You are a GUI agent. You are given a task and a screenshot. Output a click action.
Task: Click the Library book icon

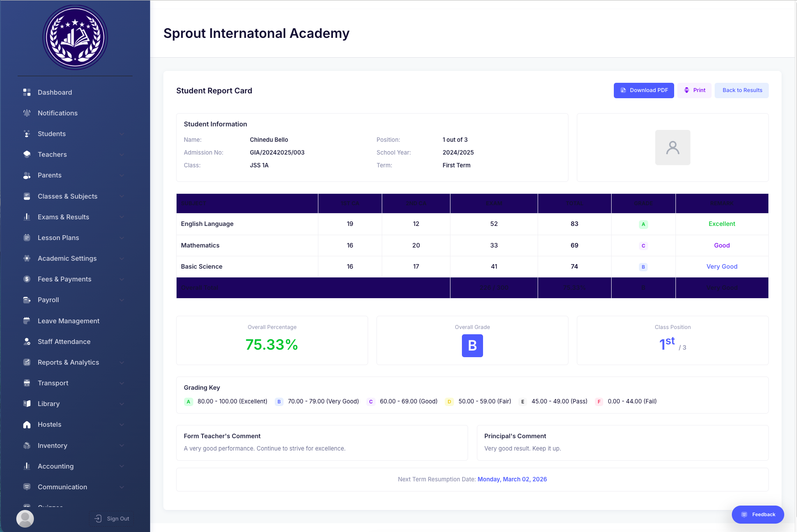coord(27,403)
